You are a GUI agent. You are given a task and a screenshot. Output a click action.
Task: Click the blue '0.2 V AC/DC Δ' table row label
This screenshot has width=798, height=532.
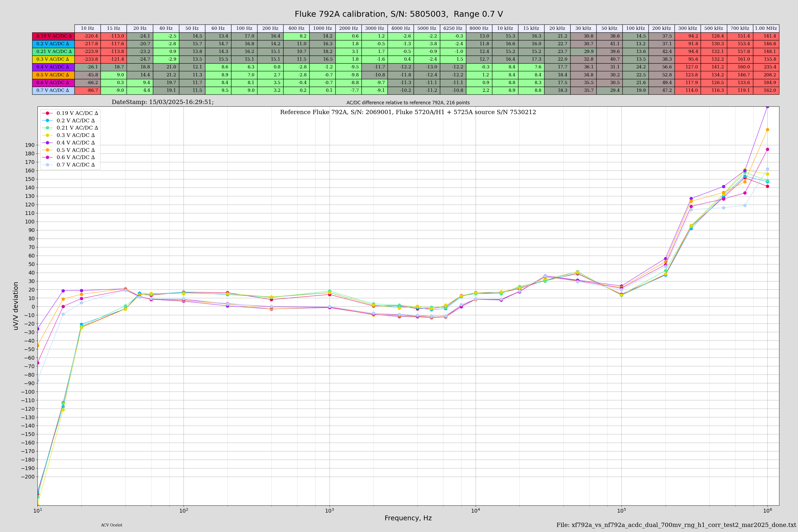point(54,44)
